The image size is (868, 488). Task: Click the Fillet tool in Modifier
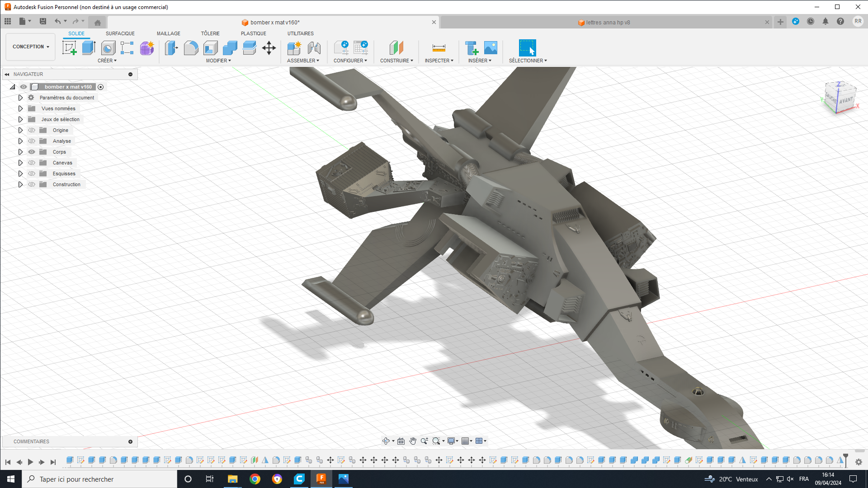[x=191, y=48]
